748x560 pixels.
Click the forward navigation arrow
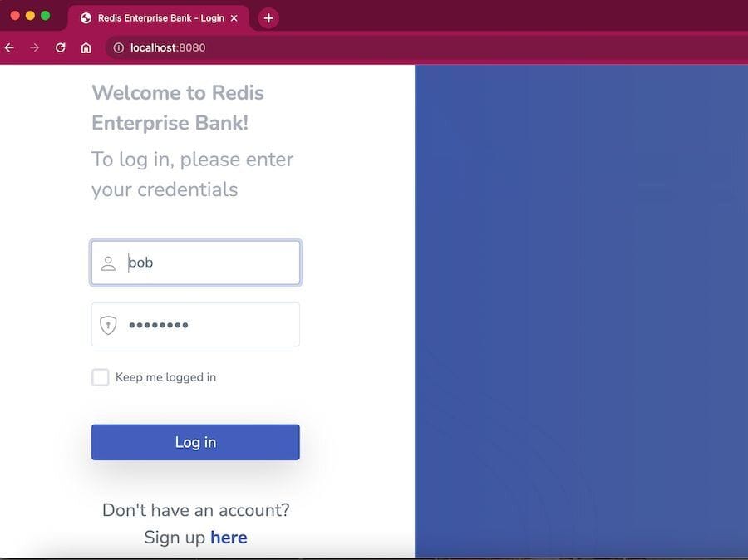33,47
